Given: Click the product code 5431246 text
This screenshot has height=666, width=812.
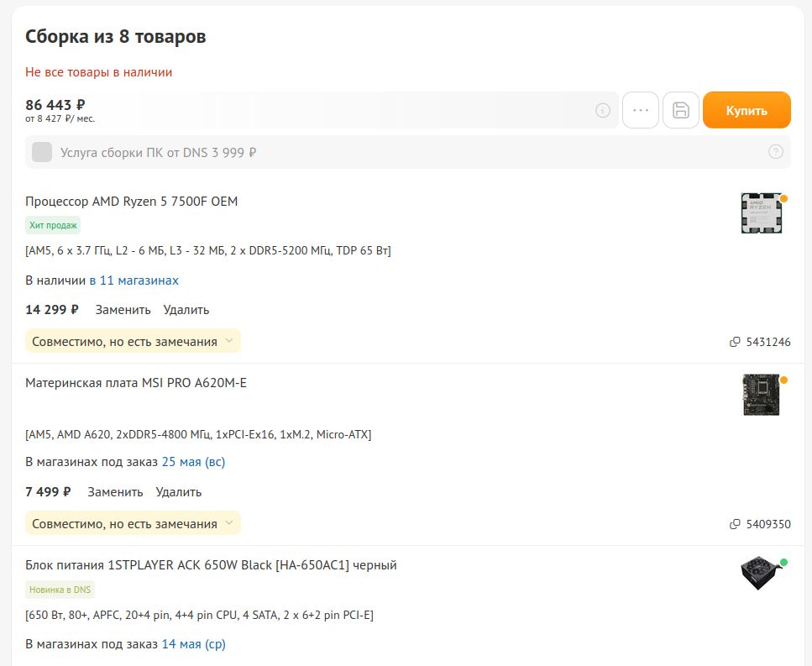Looking at the screenshot, I should (768, 342).
